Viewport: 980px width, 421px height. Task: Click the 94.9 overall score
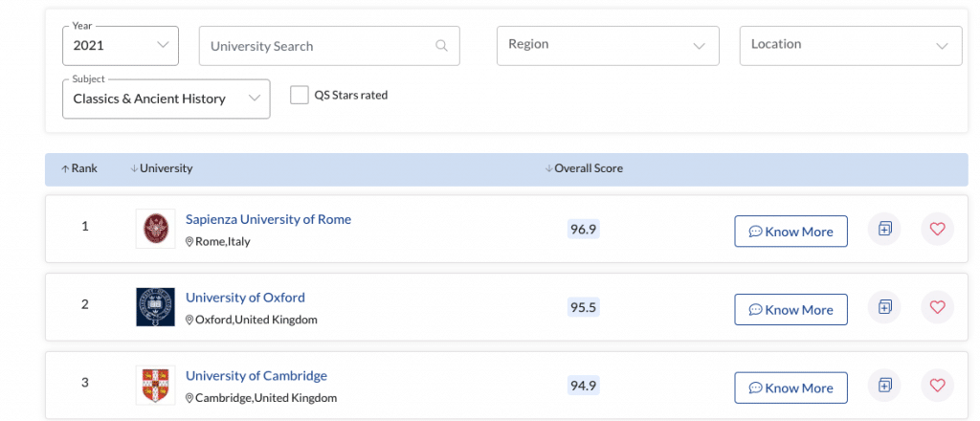click(583, 386)
